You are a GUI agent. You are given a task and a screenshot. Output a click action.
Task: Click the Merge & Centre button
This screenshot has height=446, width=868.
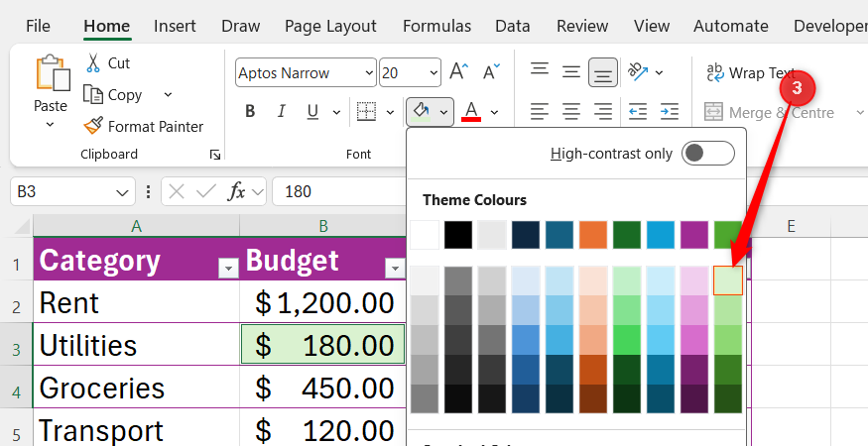click(770, 112)
